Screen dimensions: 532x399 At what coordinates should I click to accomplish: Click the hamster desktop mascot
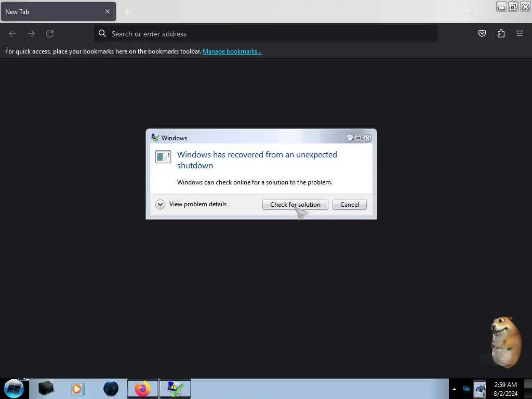505,342
